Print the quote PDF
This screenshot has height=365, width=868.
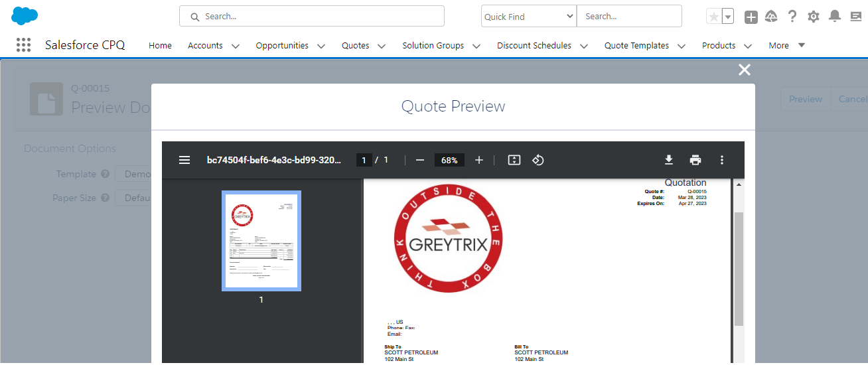(695, 160)
